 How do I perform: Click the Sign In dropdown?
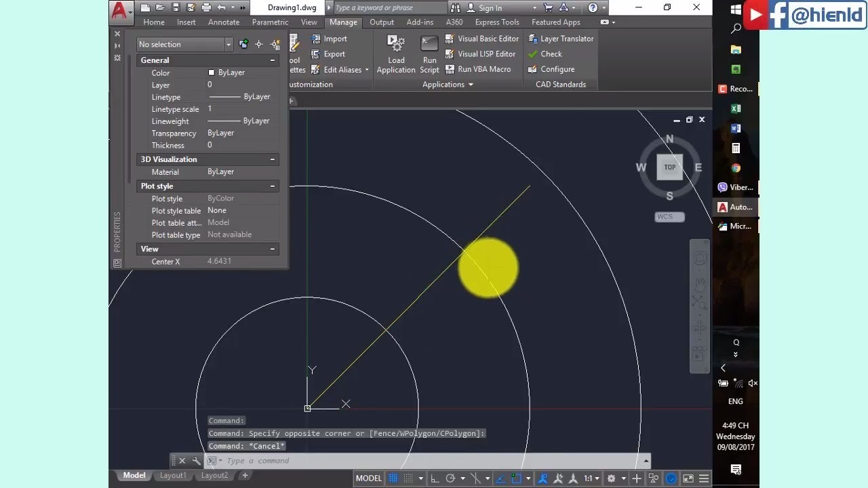point(500,7)
